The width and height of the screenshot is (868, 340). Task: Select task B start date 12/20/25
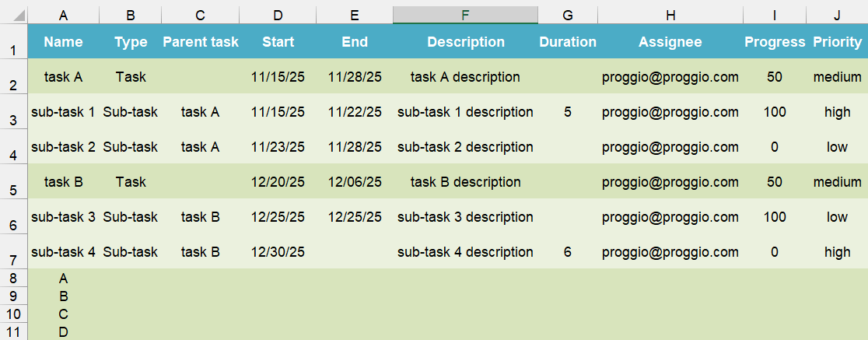(278, 181)
